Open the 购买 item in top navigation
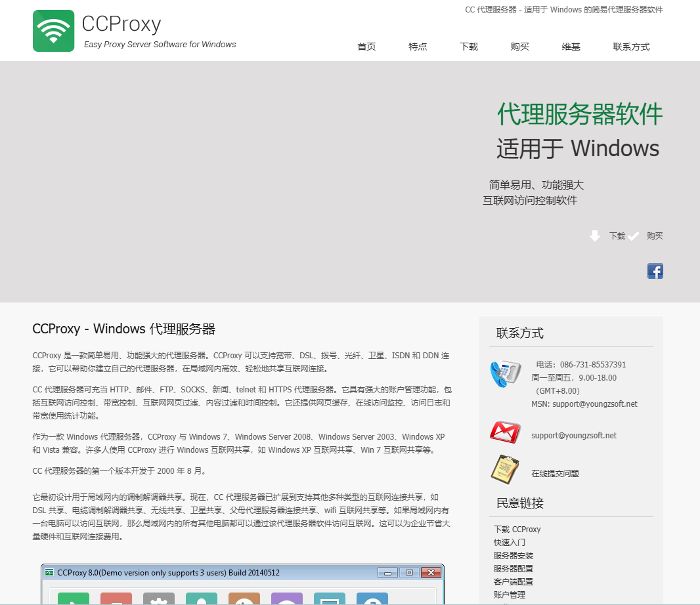The image size is (700, 605). click(519, 47)
